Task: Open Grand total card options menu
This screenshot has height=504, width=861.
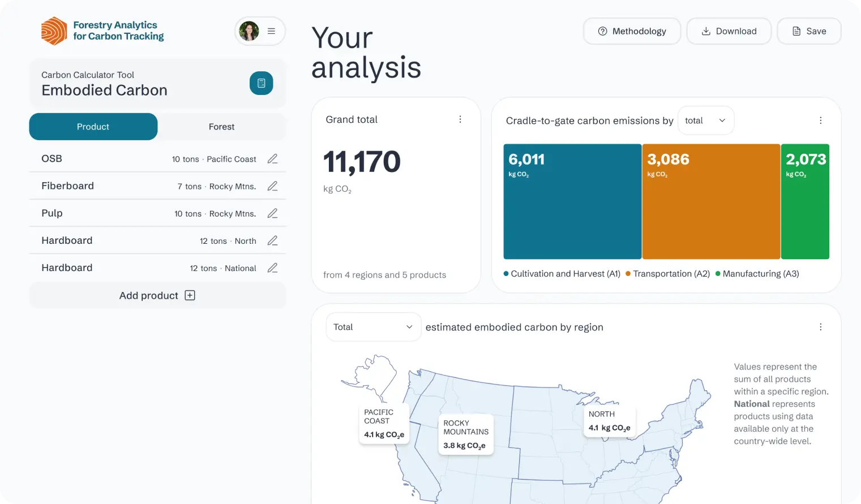Action: point(460,119)
